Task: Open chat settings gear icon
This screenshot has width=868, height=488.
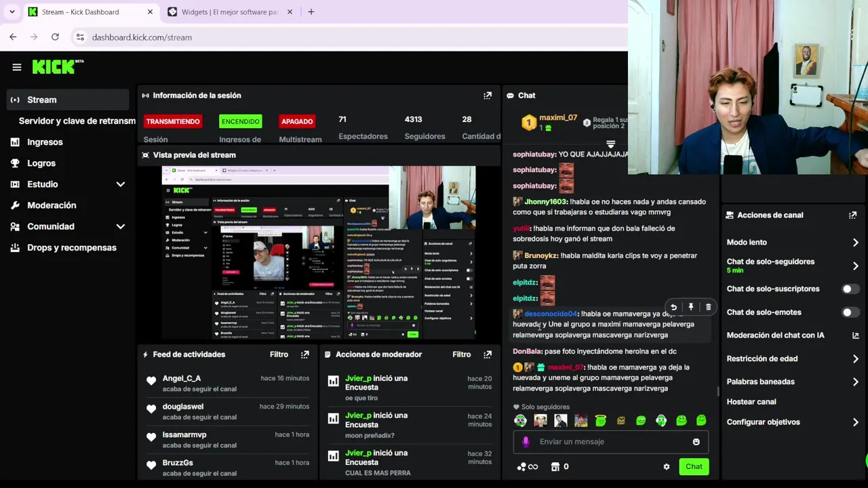Action: point(667,466)
